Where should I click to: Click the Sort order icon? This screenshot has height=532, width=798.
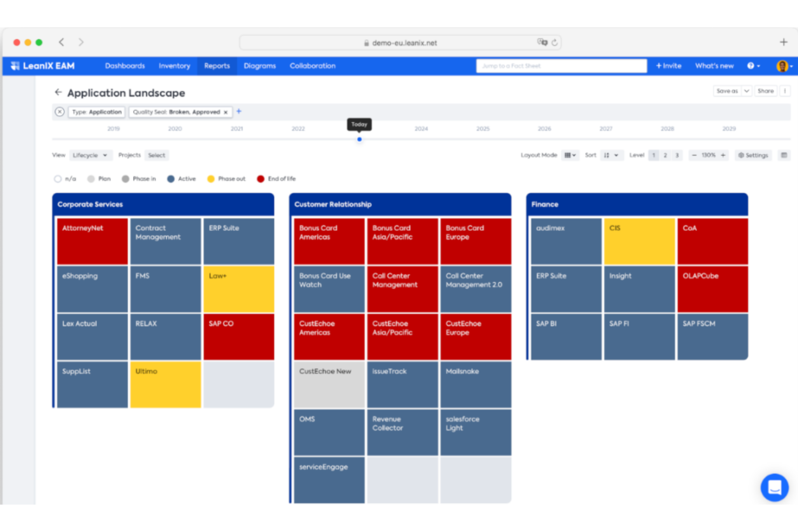pyautogui.click(x=608, y=155)
